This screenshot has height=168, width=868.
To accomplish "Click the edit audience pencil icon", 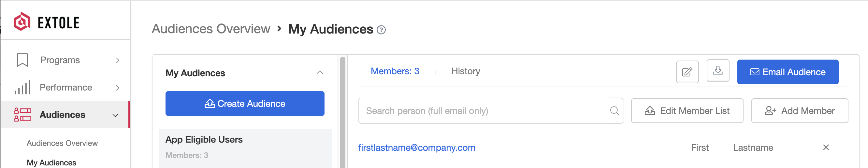I will pos(687,72).
